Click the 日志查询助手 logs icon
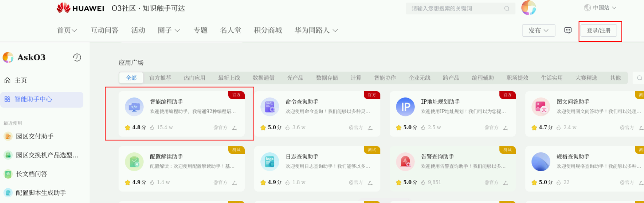 click(x=270, y=161)
